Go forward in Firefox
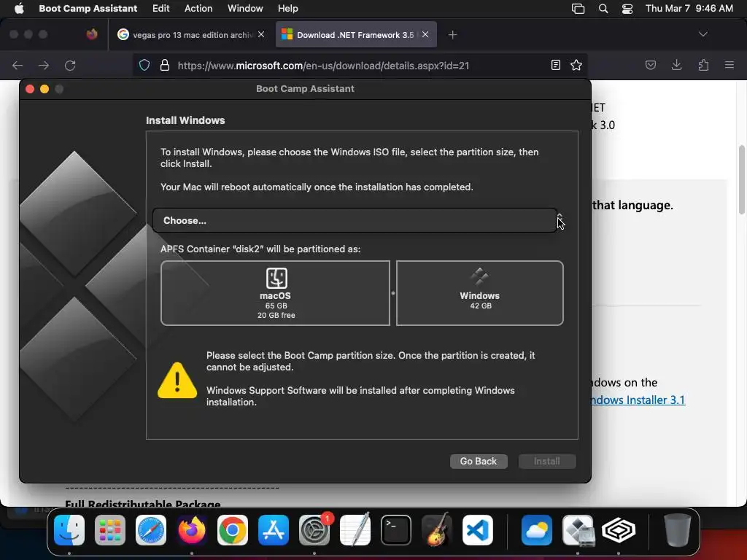This screenshot has width=747, height=560. click(x=44, y=65)
